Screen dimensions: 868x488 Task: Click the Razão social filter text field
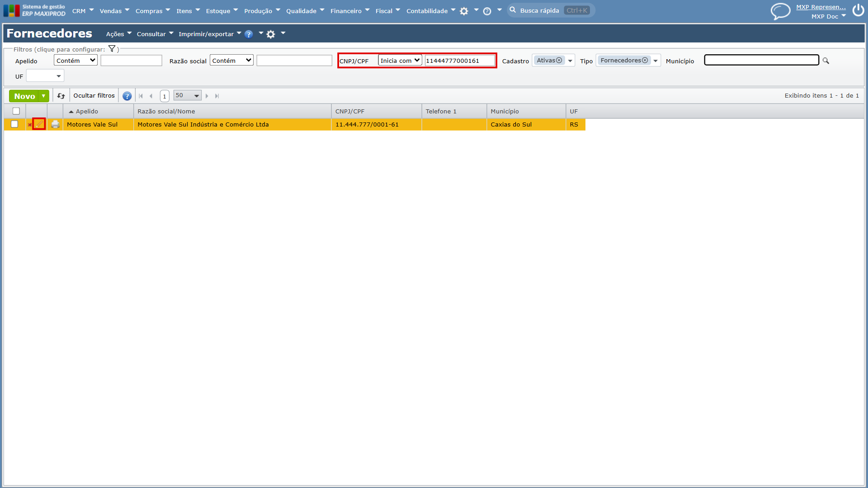pyautogui.click(x=294, y=61)
